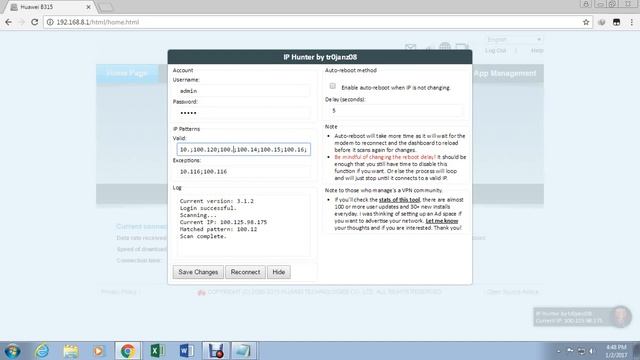Click the Home Page tab behind the dialog
Screen dimensions: 640x360
[x=127, y=73]
